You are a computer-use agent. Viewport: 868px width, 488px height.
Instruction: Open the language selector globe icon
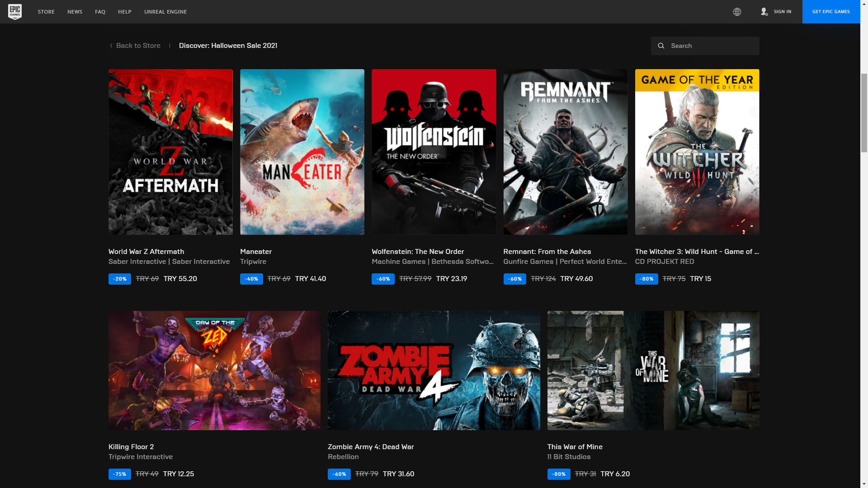(737, 12)
